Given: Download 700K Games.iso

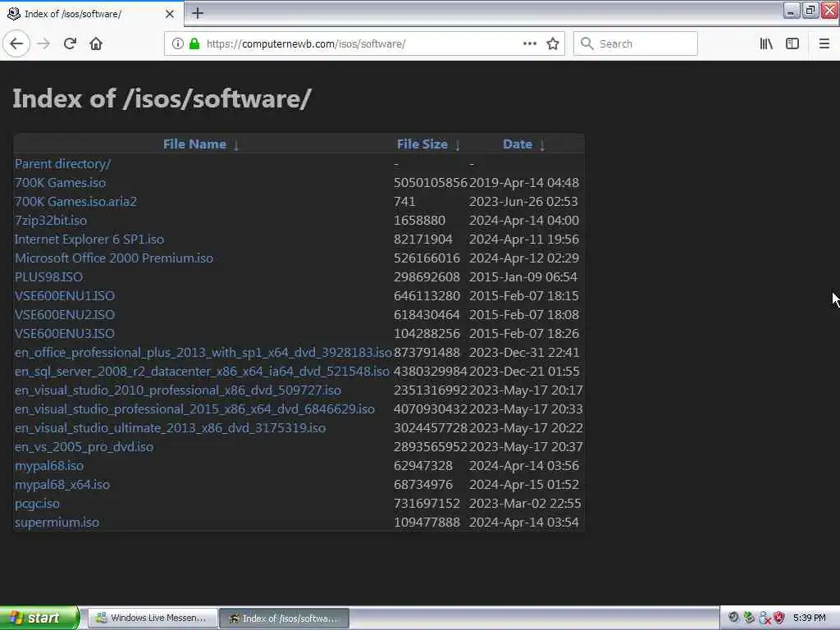Looking at the screenshot, I should [60, 183].
